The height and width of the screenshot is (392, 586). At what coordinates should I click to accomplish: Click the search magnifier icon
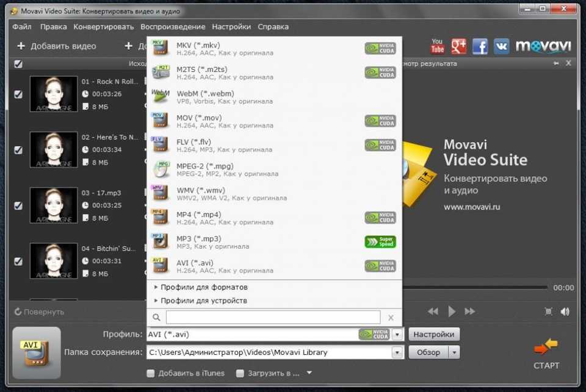(x=157, y=318)
